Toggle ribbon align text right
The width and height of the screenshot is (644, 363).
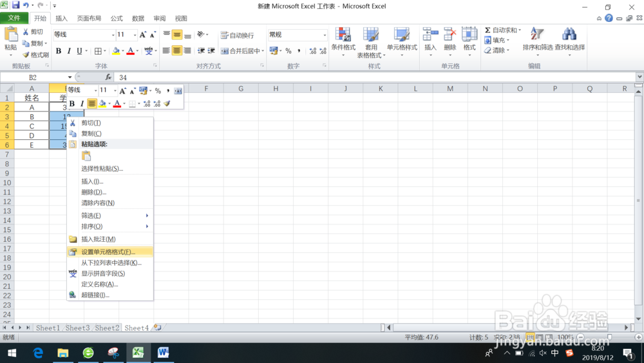187,51
